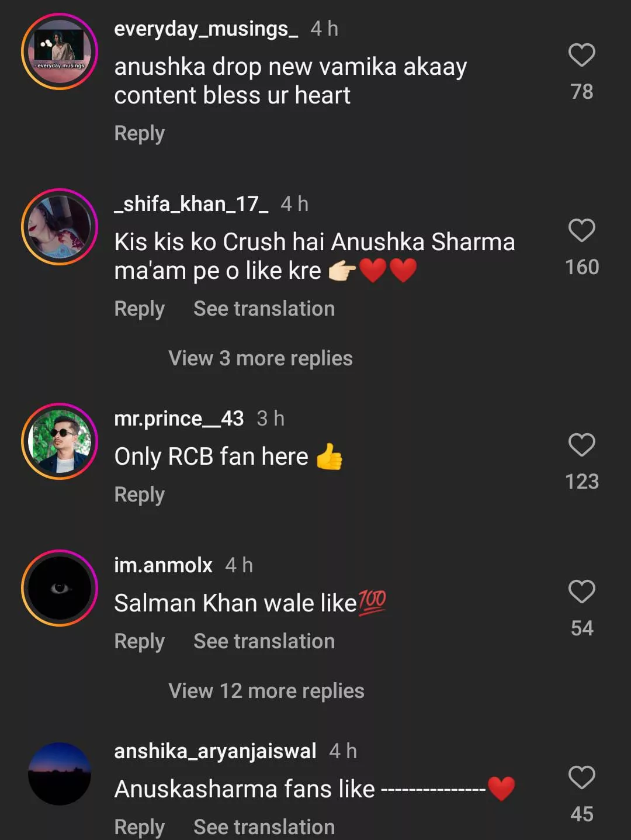
Task: Translate anshika_aryanjaiswal's comment
Action: coord(264,827)
